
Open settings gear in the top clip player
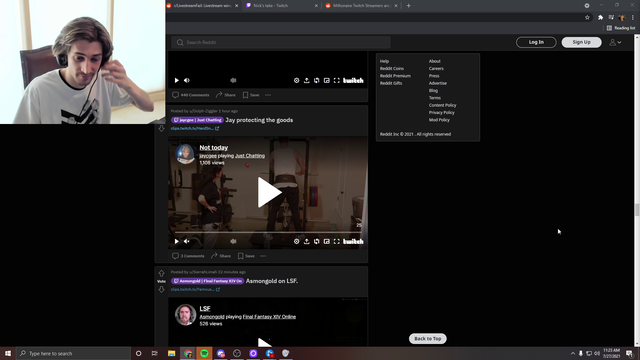[297, 80]
